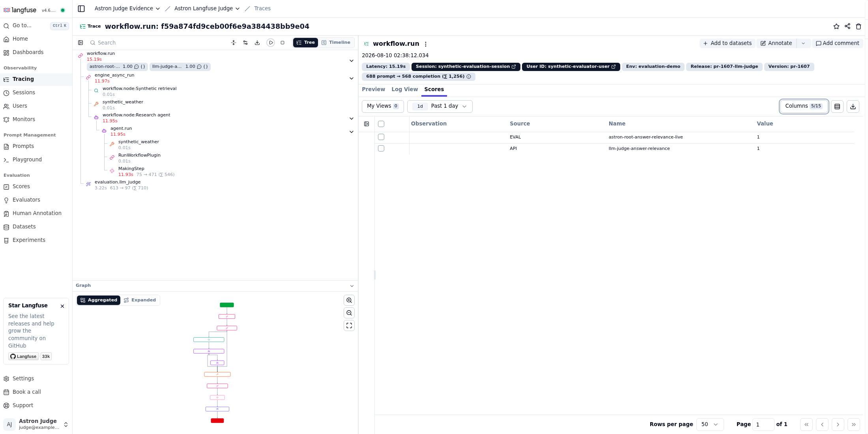This screenshot has width=868, height=434.
Task: Open session synthetic-evaluation-session link
Action: point(466,67)
